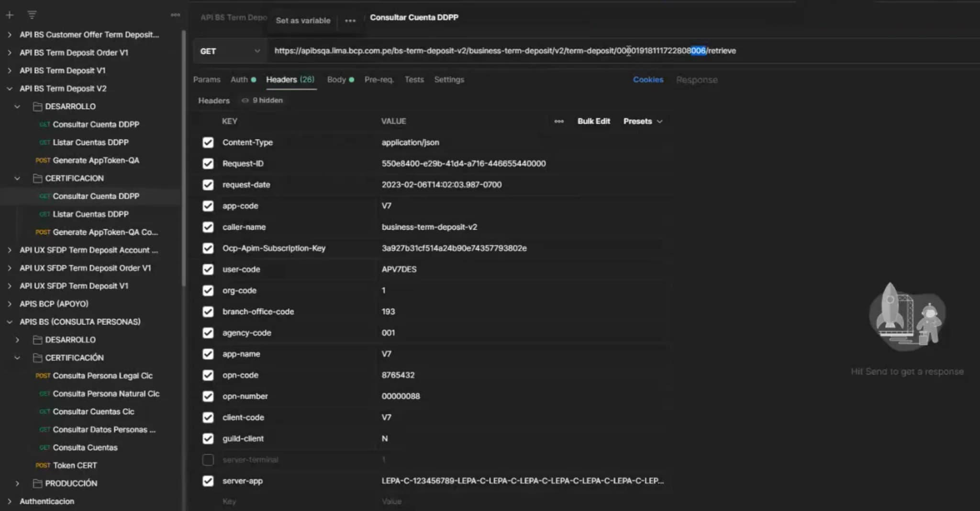Click eye icon for 9 hidden headers
This screenshot has height=511, width=980.
(245, 101)
